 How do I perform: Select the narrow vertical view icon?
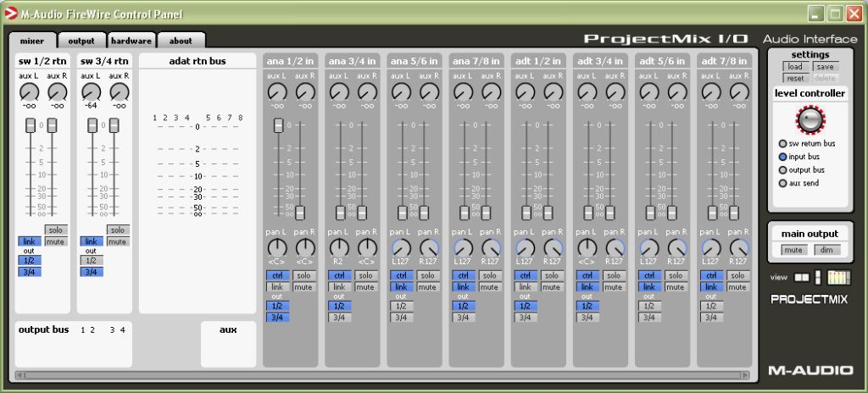pos(818,277)
